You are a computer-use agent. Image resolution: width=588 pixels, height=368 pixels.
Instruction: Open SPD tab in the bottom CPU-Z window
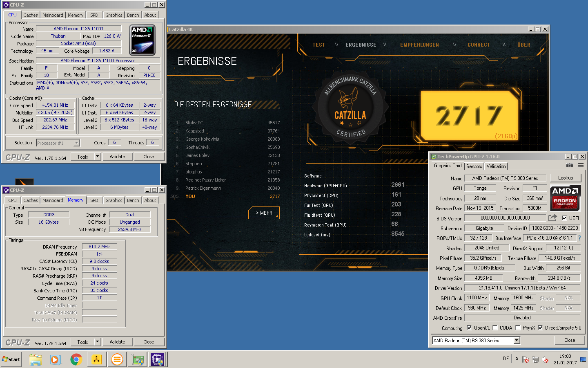click(x=94, y=200)
